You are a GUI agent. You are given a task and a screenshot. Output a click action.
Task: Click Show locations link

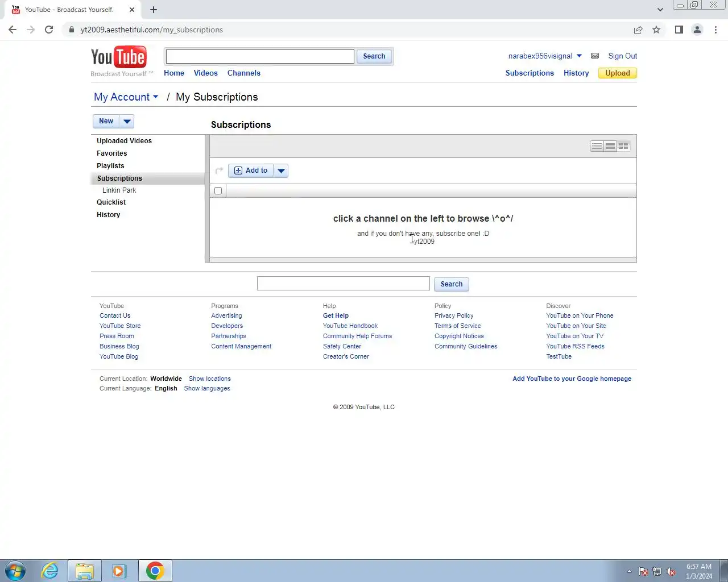210,379
